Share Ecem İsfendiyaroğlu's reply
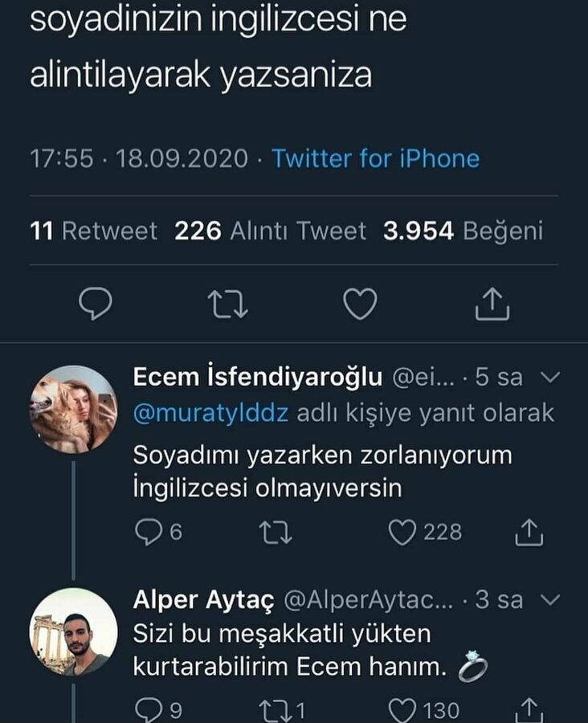This screenshot has height=723, width=588. pyautogui.click(x=529, y=532)
